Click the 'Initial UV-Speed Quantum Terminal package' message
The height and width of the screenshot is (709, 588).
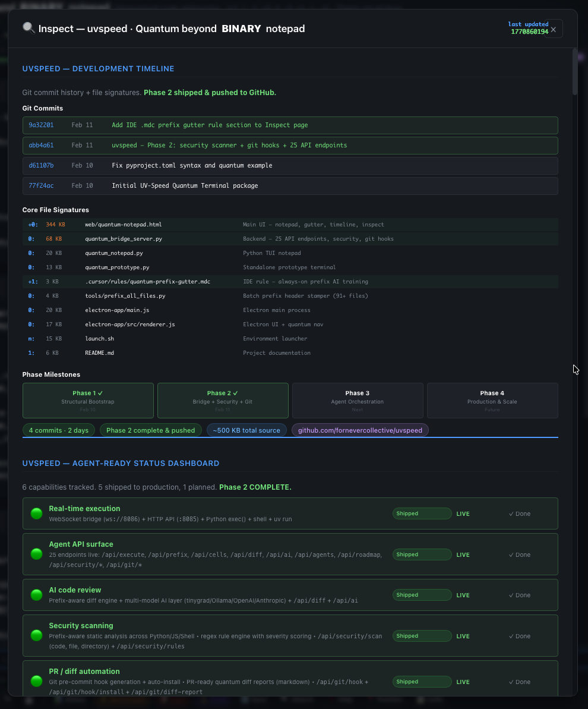185,186
